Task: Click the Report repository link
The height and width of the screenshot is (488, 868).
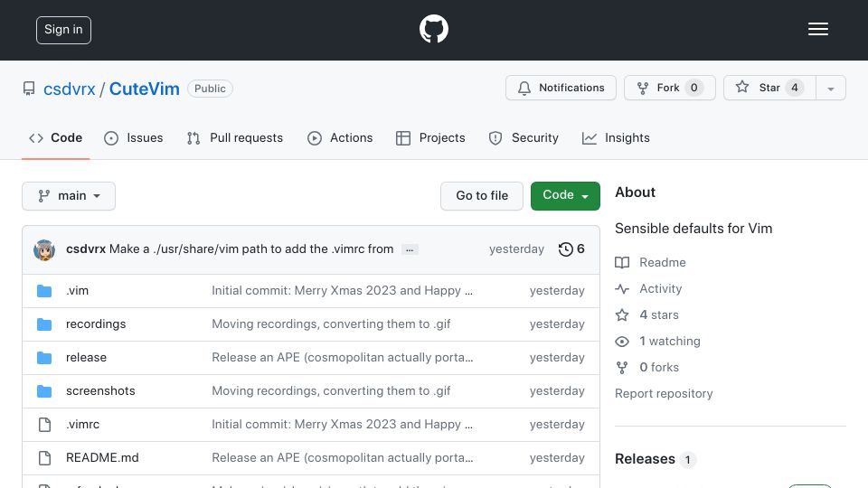Action: coord(664,393)
